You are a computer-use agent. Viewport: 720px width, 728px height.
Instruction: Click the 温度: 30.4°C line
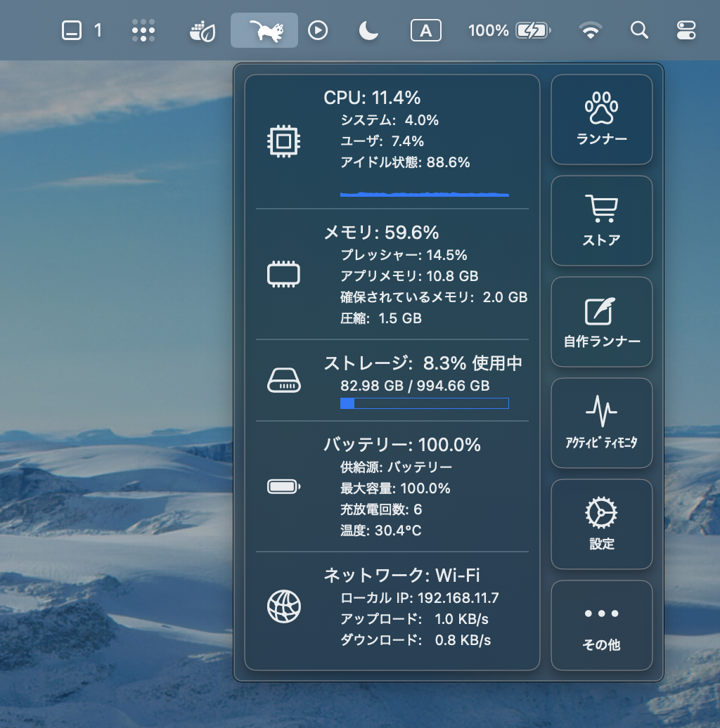coord(381,531)
